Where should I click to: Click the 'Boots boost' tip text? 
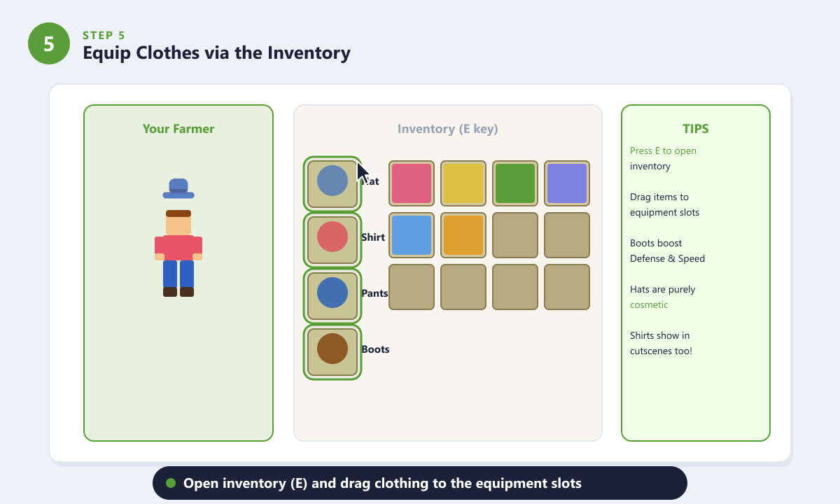(656, 244)
